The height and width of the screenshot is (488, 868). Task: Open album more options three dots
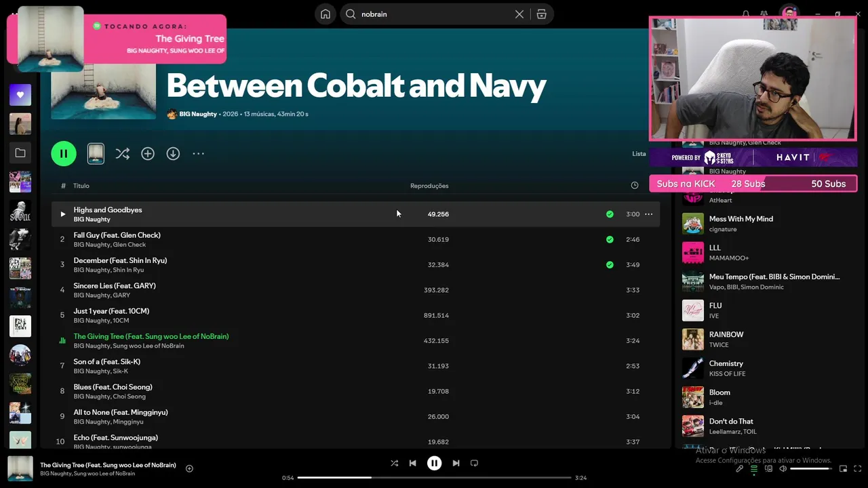[198, 154]
